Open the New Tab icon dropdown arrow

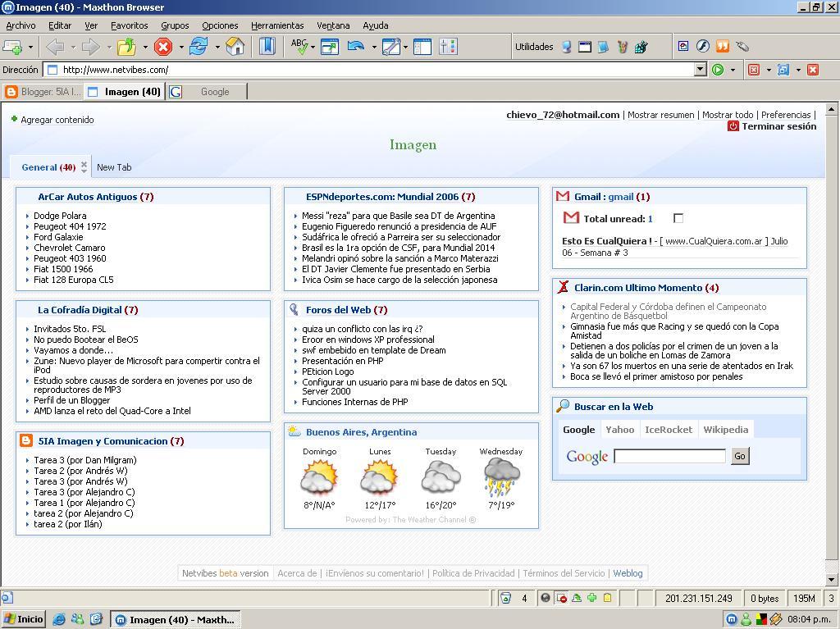pos(30,47)
